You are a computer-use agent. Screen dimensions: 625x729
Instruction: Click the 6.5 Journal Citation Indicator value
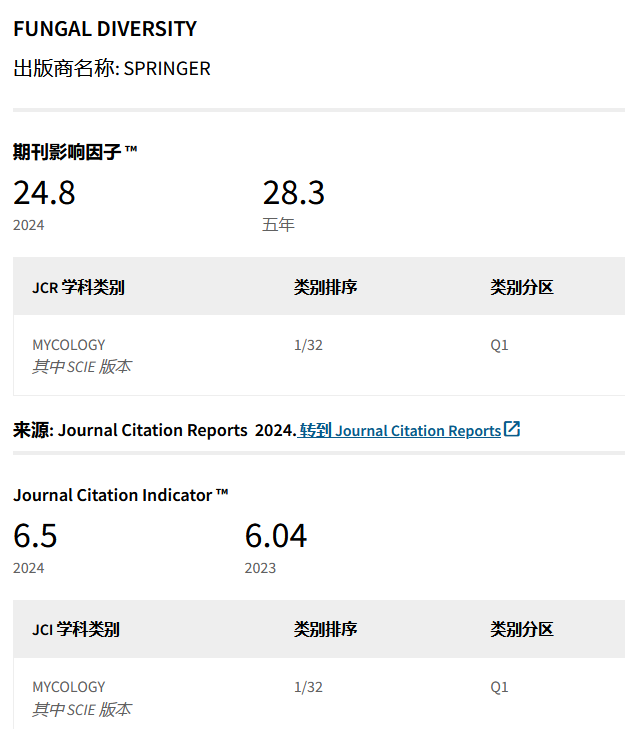tap(35, 536)
